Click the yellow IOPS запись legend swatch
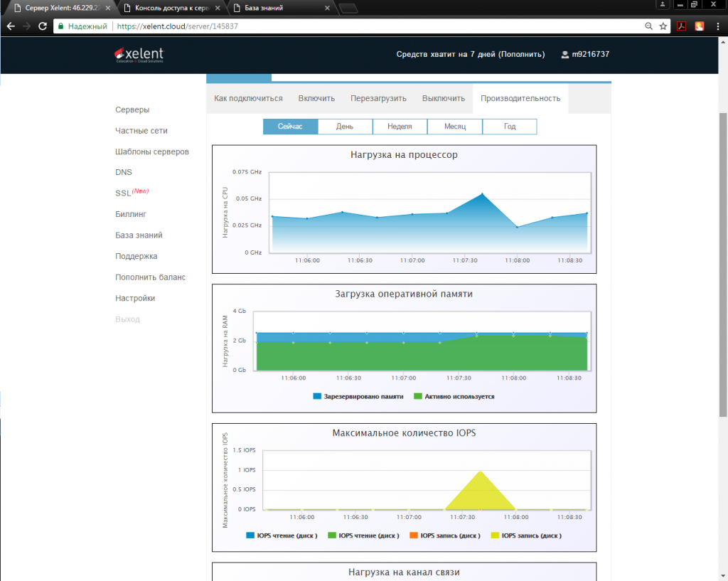The height and width of the screenshot is (581, 728). click(495, 535)
